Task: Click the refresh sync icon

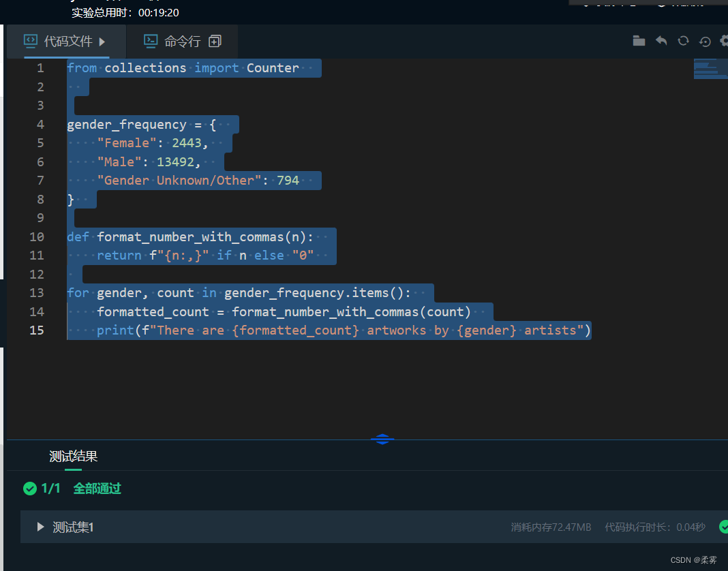Action: (684, 41)
